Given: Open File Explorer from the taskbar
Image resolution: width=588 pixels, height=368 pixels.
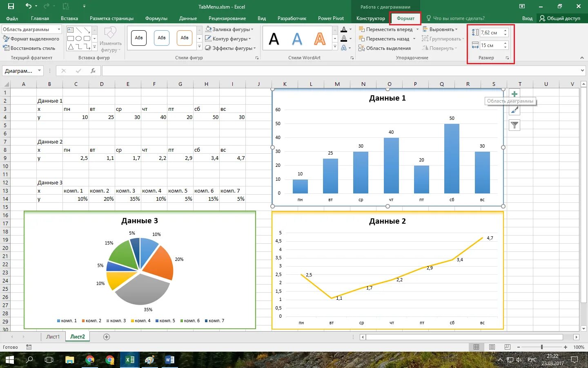Looking at the screenshot, I should [69, 360].
